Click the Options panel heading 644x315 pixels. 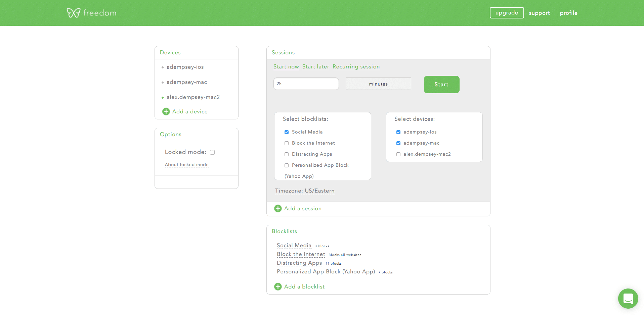pos(171,135)
